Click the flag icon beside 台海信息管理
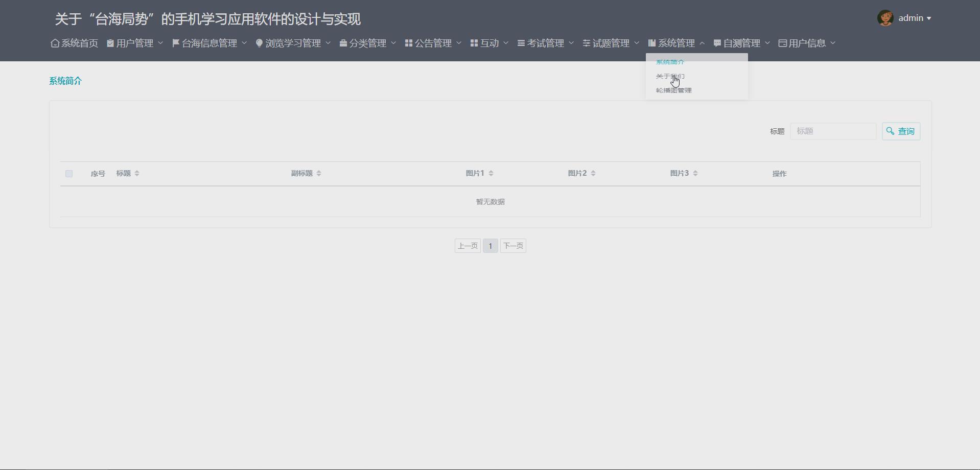Screen dimensions: 980x470 (x=176, y=43)
